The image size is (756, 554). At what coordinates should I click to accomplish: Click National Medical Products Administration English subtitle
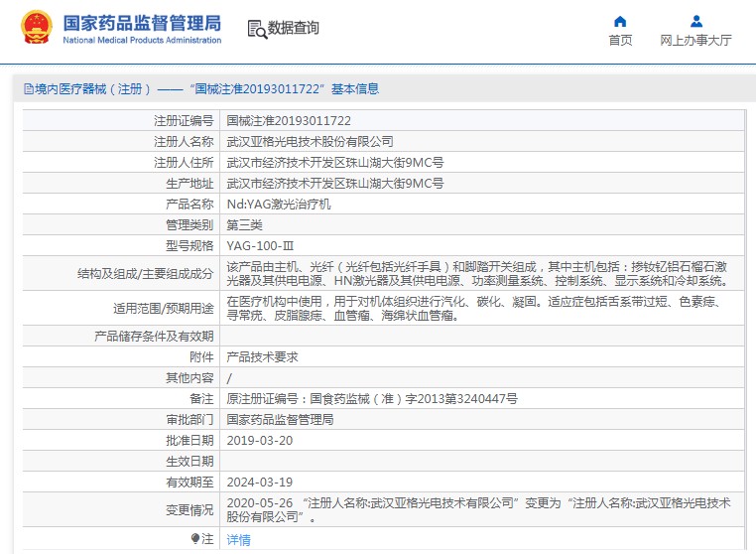tap(142, 40)
